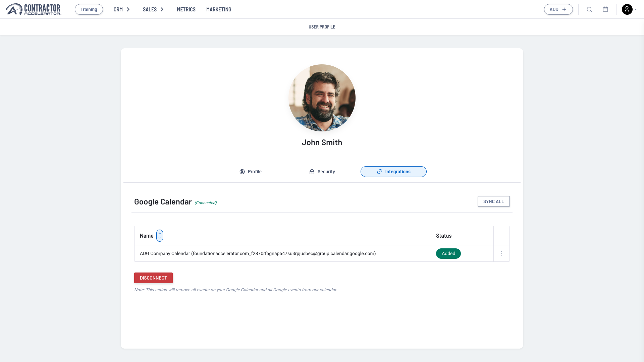Switch to the Security tab
The image size is (644, 362).
(322, 172)
